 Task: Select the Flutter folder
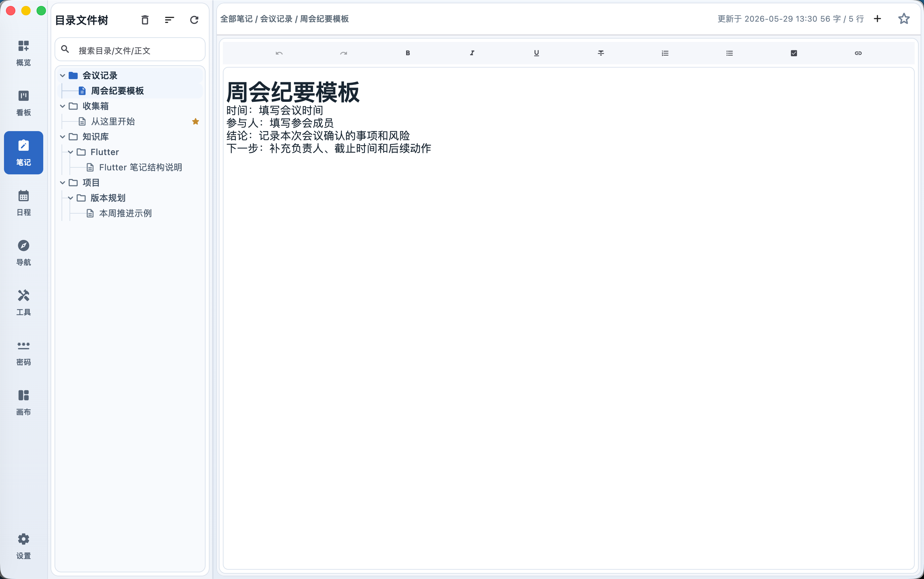pos(130,152)
